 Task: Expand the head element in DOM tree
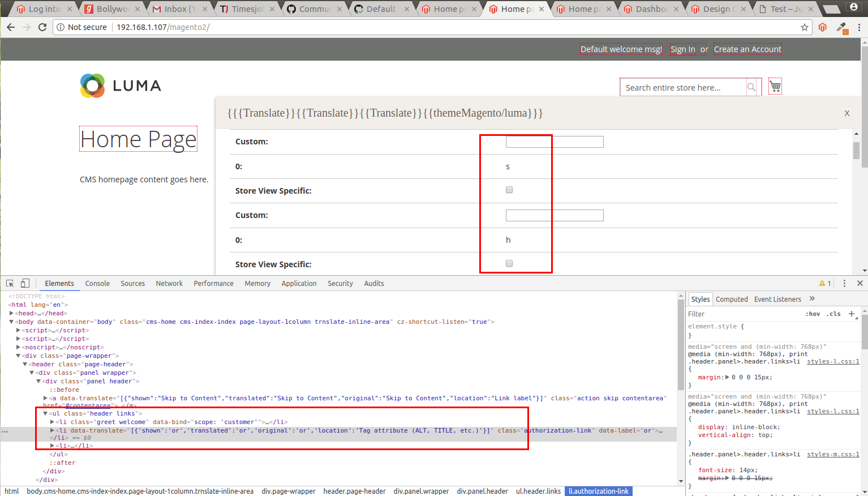[x=12, y=313]
